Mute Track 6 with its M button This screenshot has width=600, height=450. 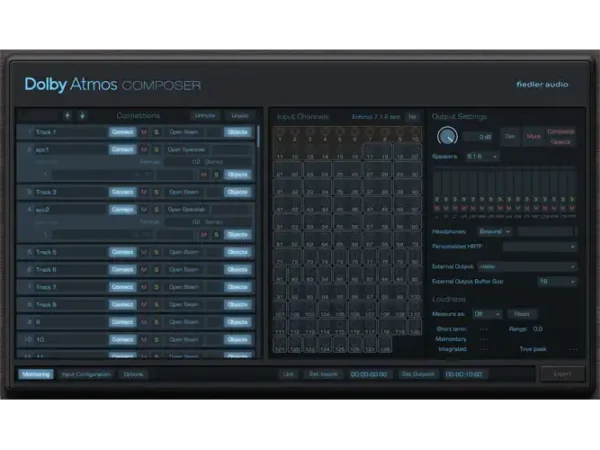coord(144,270)
